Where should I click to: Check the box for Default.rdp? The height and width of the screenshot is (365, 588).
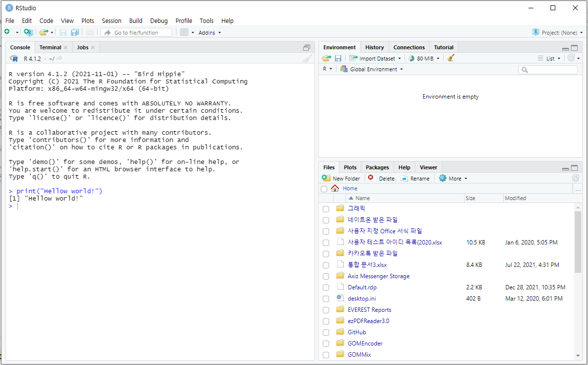326,288
